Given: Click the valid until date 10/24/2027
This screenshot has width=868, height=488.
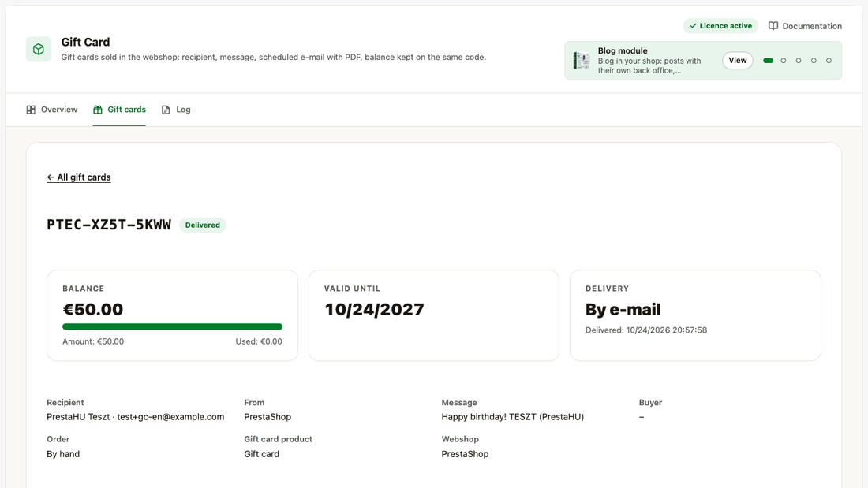Looking at the screenshot, I should click(x=374, y=309).
